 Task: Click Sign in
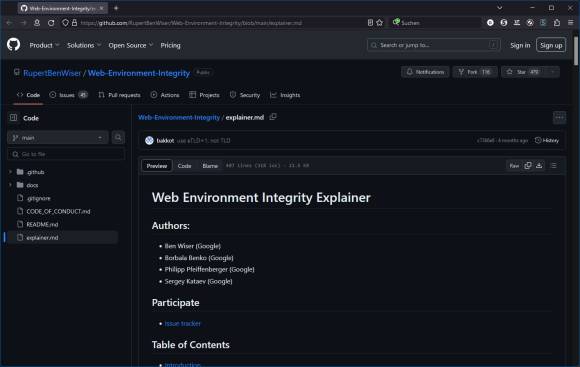point(520,45)
